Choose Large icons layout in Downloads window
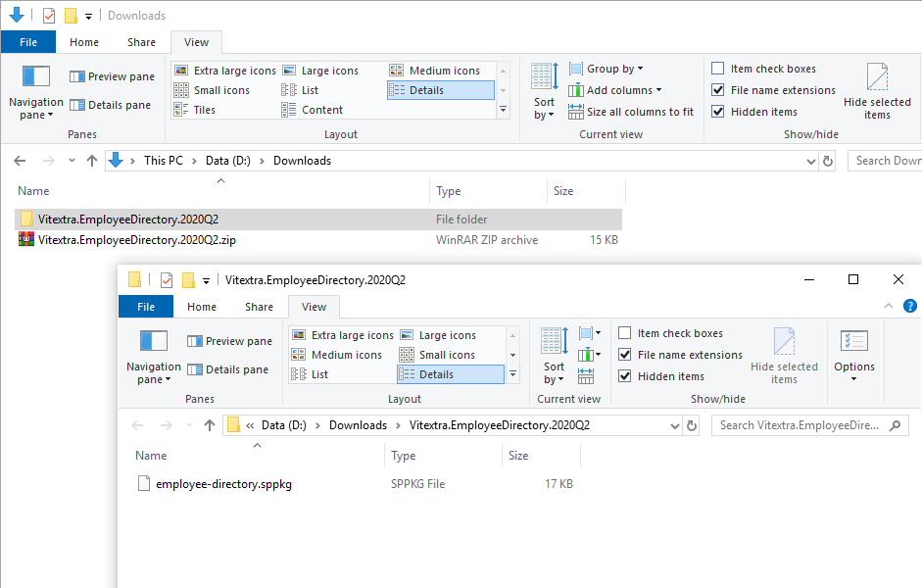The height and width of the screenshot is (588, 922). [x=320, y=71]
